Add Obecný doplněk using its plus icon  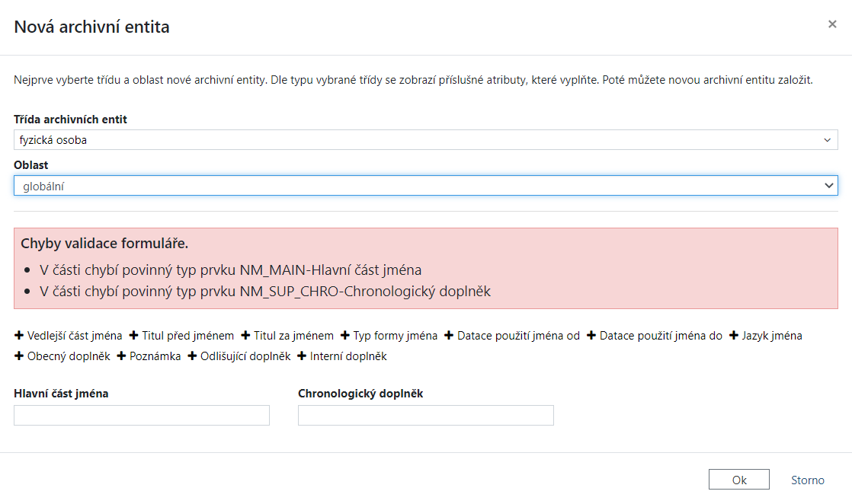coord(19,356)
